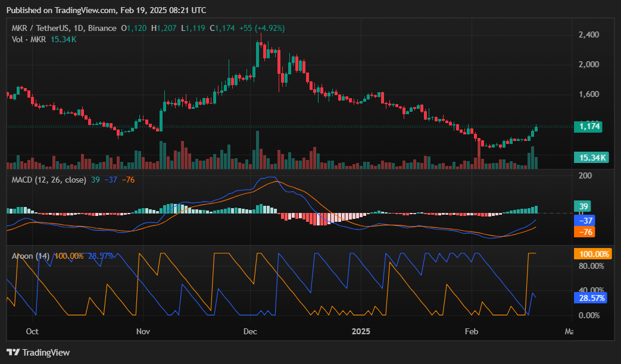Click the 200 level on the MACD axis
Image resolution: width=621 pixels, height=364 pixels.
click(585, 176)
